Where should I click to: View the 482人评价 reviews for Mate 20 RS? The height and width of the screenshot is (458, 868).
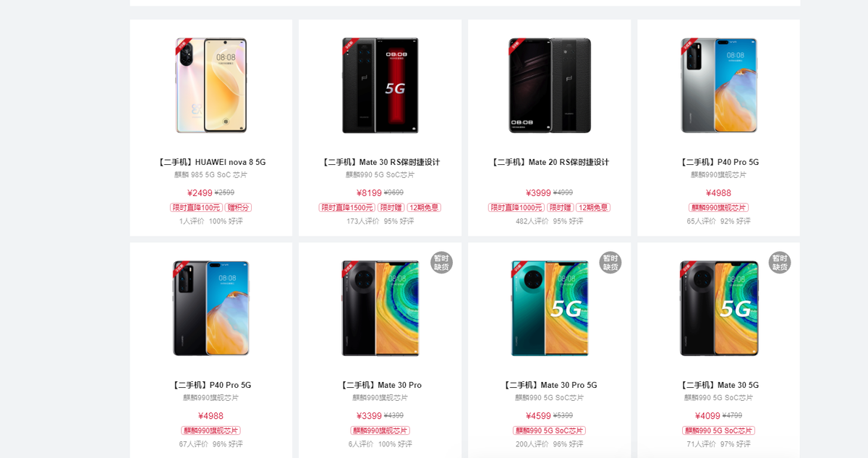(532, 221)
